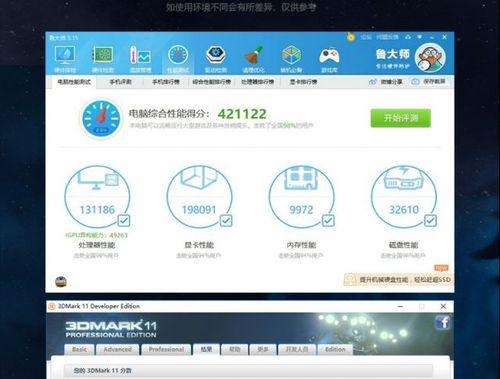Viewport: 500px width, 379px height.
Task: Select the 性能测试 gauge icon
Action: pos(178,59)
